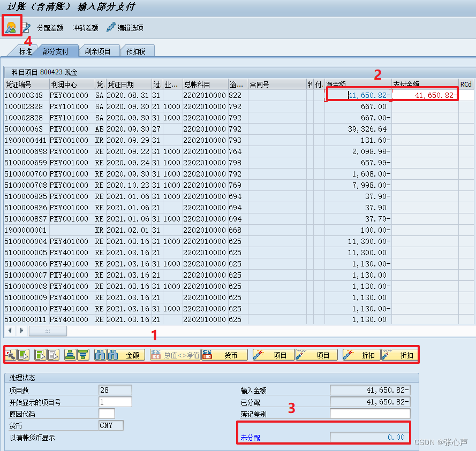Apply cash discount using the 折扣 button
The height and width of the screenshot is (451, 476).
(x=362, y=355)
